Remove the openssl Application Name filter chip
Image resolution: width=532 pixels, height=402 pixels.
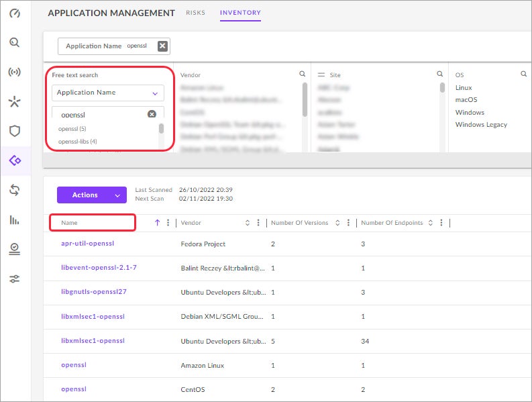pos(162,46)
